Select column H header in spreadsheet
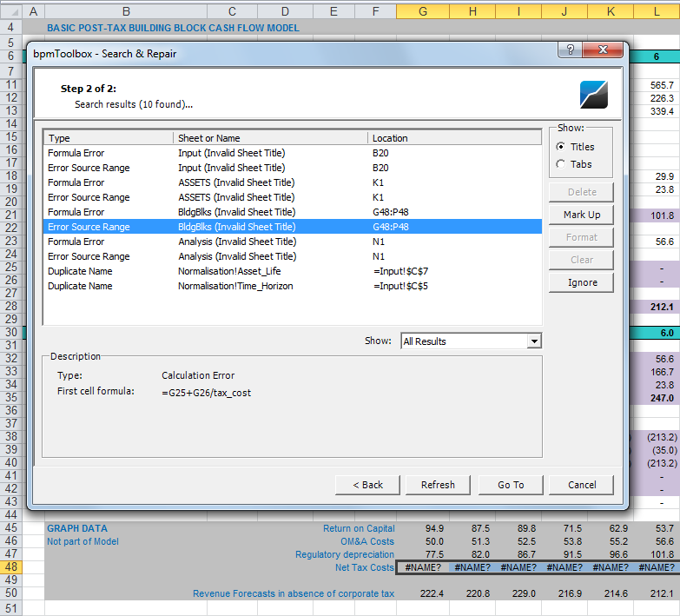Viewport: 680px width, 616px height. point(472,11)
